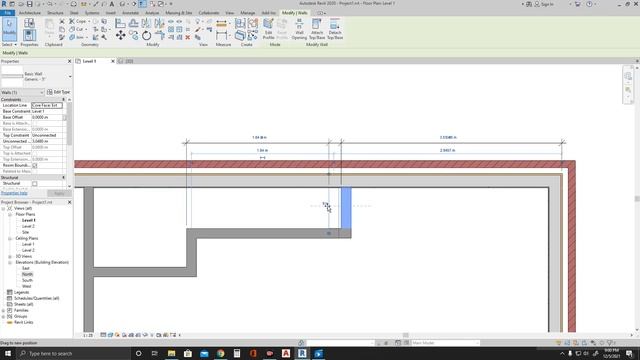Open the Structure ribbon tab
The width and height of the screenshot is (640, 360).
point(55,13)
